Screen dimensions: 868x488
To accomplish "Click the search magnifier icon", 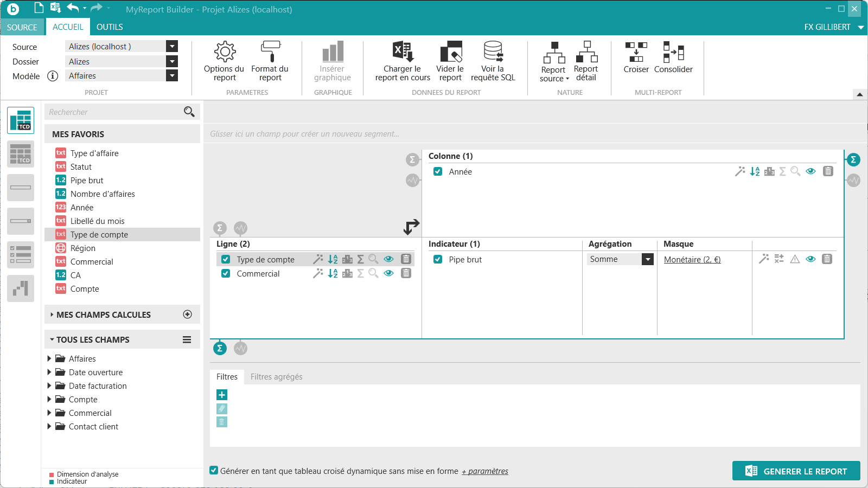I will pos(189,112).
